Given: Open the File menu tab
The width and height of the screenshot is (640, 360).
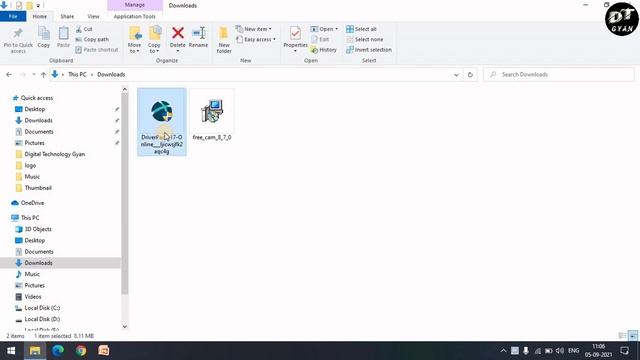Looking at the screenshot, I should click(x=13, y=16).
